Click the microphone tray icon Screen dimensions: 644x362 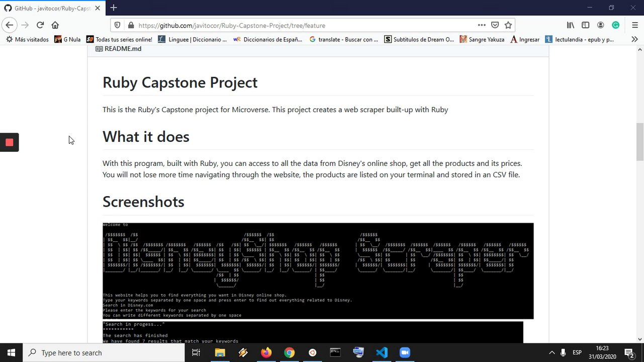pos(563,352)
